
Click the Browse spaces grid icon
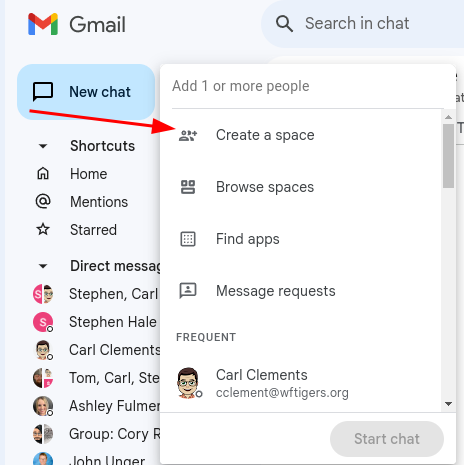click(x=188, y=187)
